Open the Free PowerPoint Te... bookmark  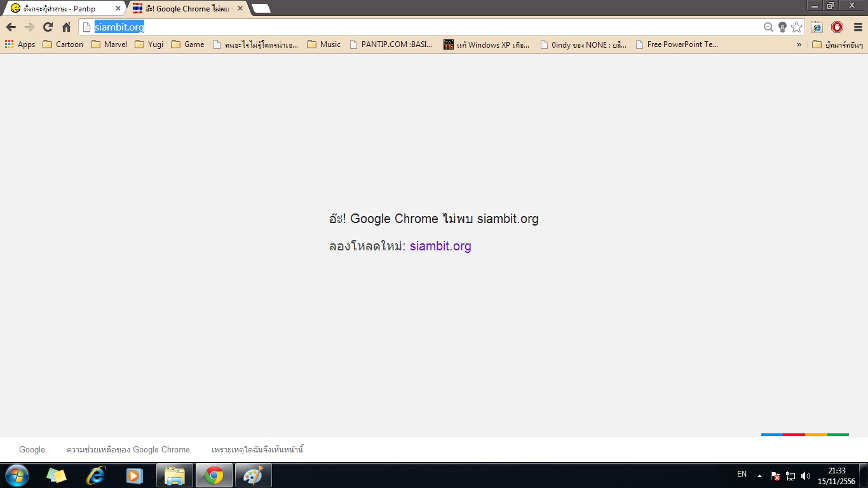point(677,44)
